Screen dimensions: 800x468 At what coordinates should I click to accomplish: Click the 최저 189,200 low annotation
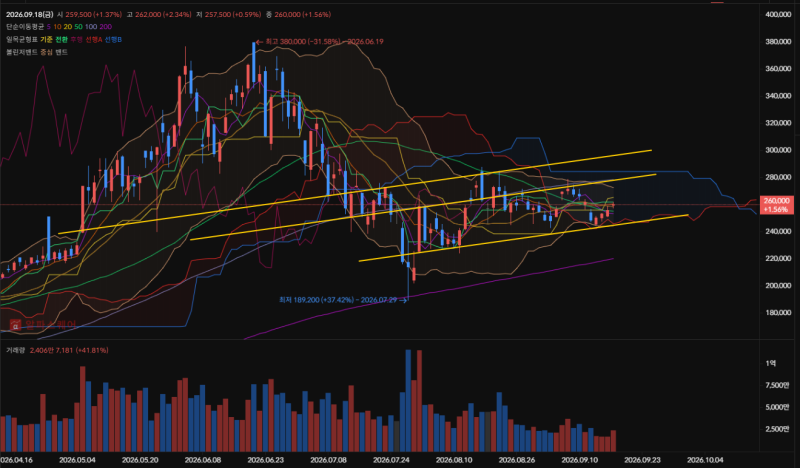(x=343, y=300)
